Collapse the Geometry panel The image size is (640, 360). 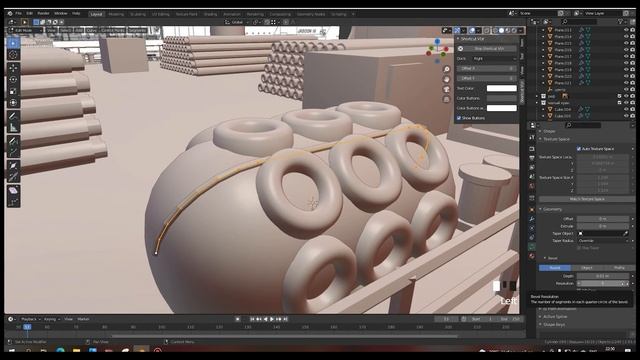point(552,209)
